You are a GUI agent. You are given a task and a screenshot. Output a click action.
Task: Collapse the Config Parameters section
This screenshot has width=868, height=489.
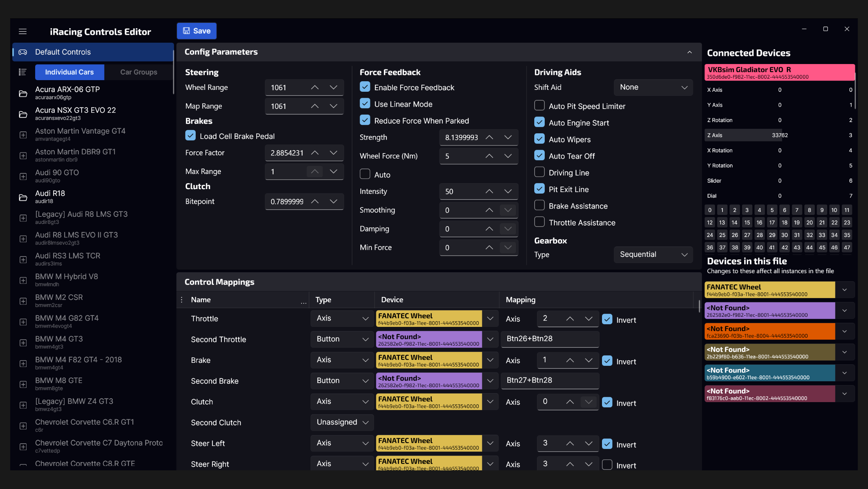(690, 52)
